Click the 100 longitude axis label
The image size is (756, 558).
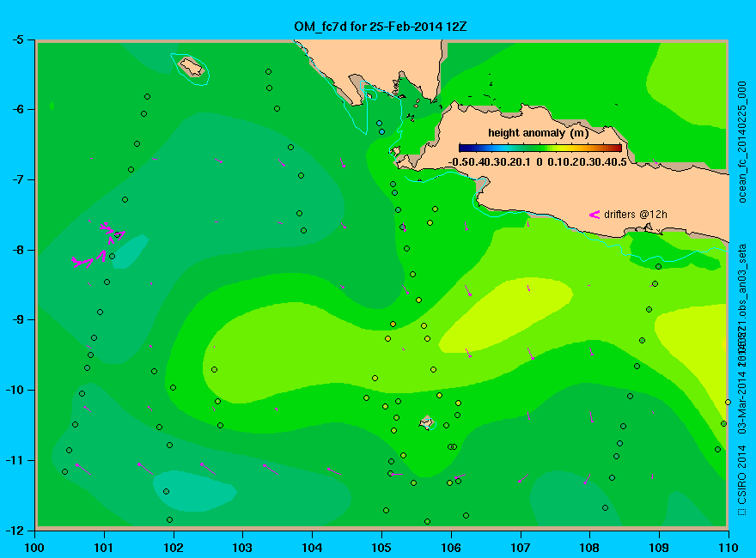click(x=34, y=548)
